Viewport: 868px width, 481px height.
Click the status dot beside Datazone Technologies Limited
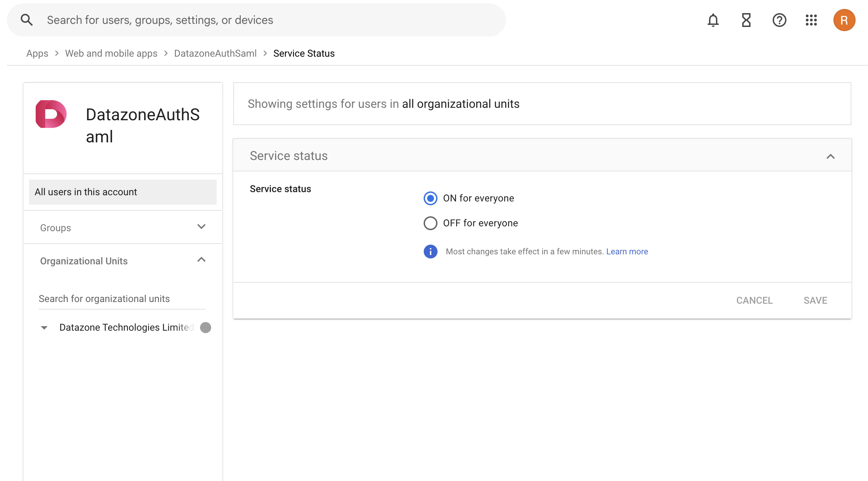tap(206, 327)
